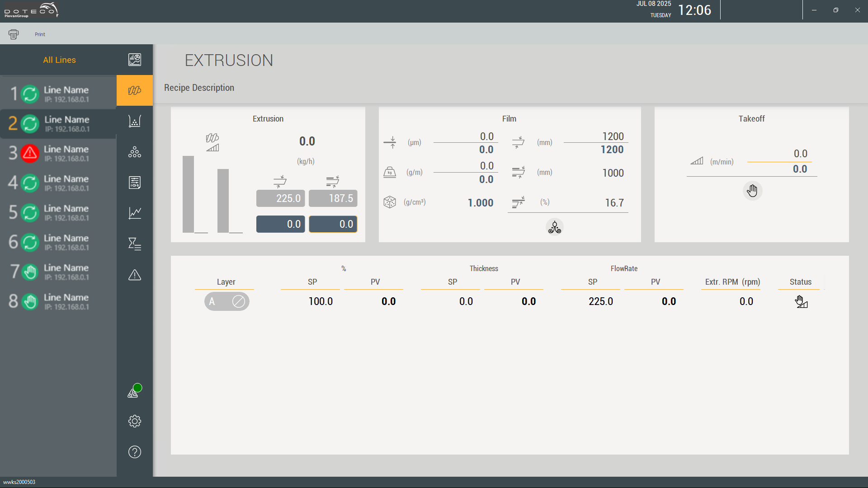
Task: Open the help question mark icon
Action: coord(135,452)
